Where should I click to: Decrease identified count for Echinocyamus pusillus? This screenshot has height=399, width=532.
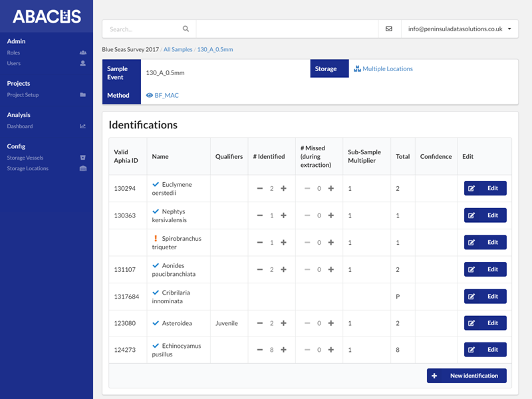260,350
